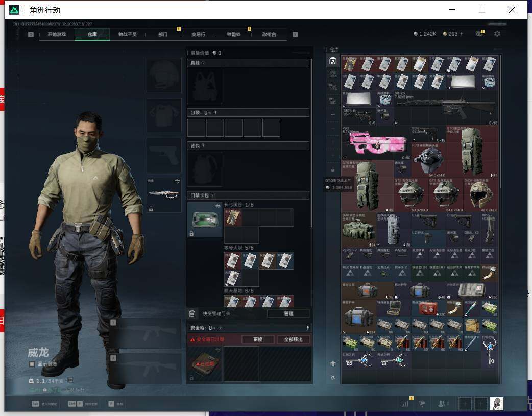Click the weight details list icon beside 1.1/84

pyautogui.click(x=70, y=380)
